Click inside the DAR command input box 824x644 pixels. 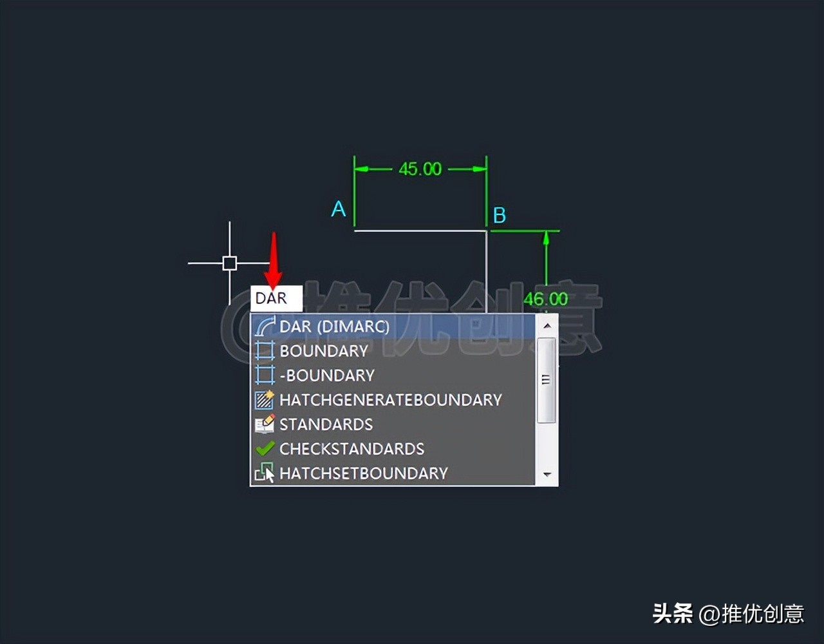click(x=277, y=298)
